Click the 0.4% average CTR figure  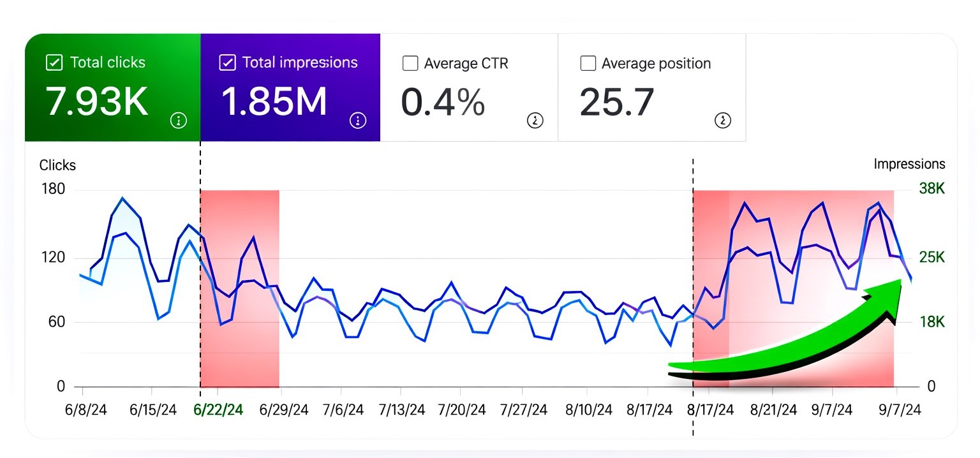tap(443, 102)
